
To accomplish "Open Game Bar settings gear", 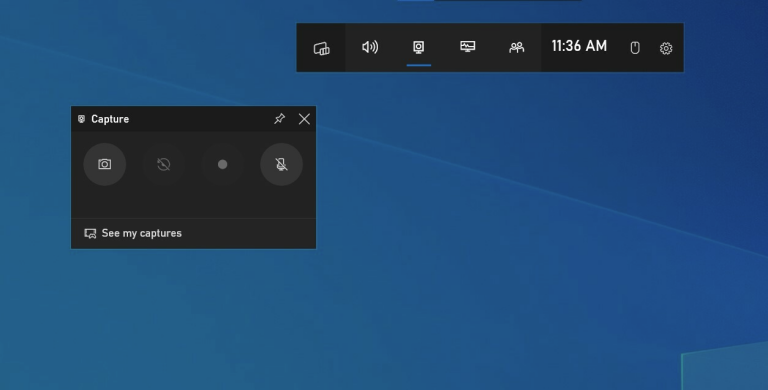I will (x=666, y=48).
